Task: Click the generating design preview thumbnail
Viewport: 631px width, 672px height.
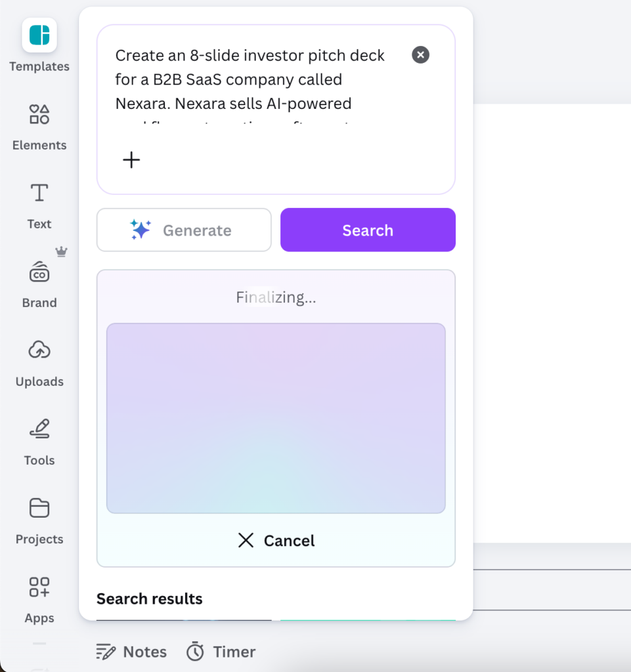Action: [x=276, y=417]
